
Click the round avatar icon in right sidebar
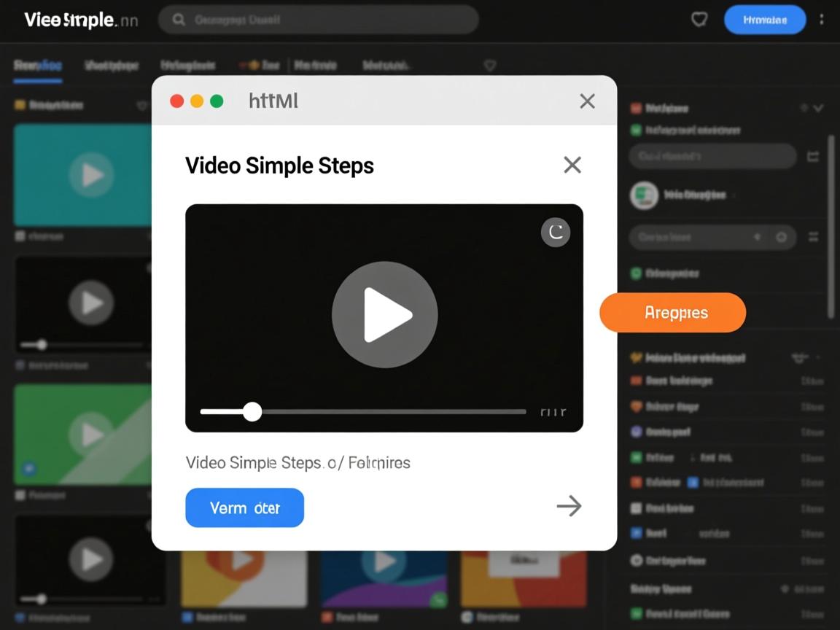coord(644,195)
